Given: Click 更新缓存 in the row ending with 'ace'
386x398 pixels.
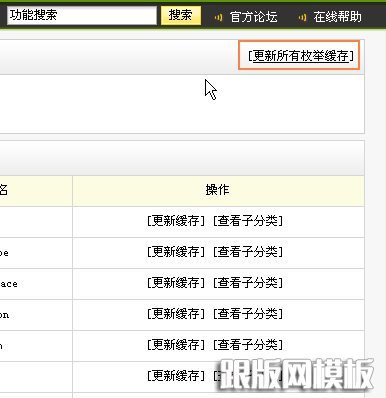Looking at the screenshot, I should 176,283.
